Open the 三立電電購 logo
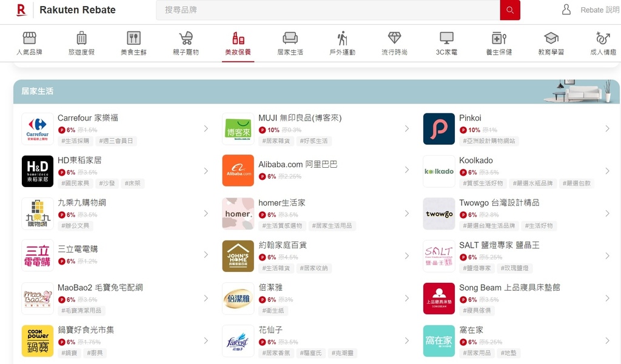The image size is (621, 364). (38, 256)
